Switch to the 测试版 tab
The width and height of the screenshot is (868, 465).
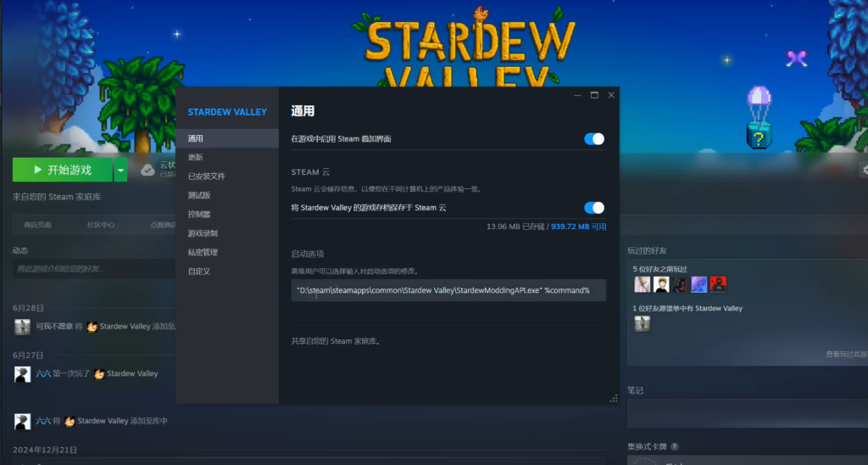tap(199, 195)
